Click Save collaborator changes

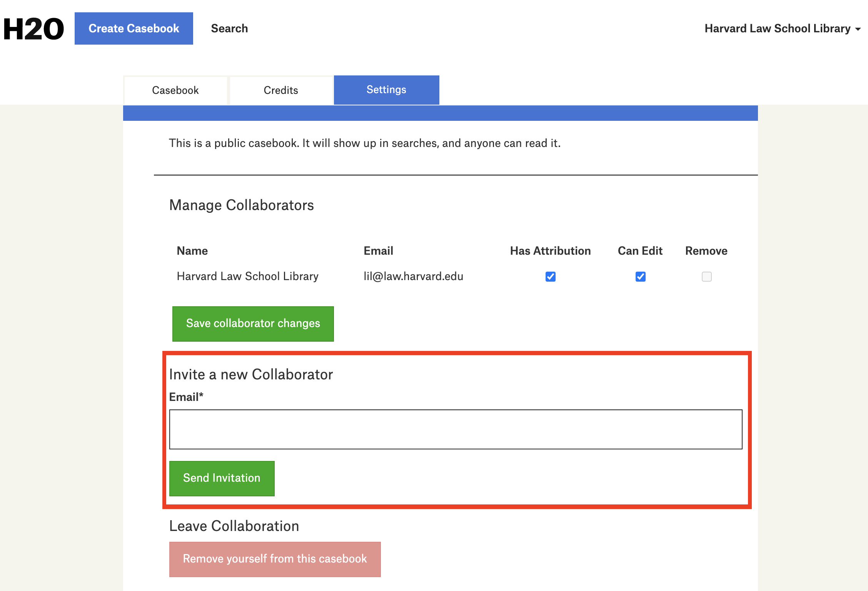pos(253,324)
